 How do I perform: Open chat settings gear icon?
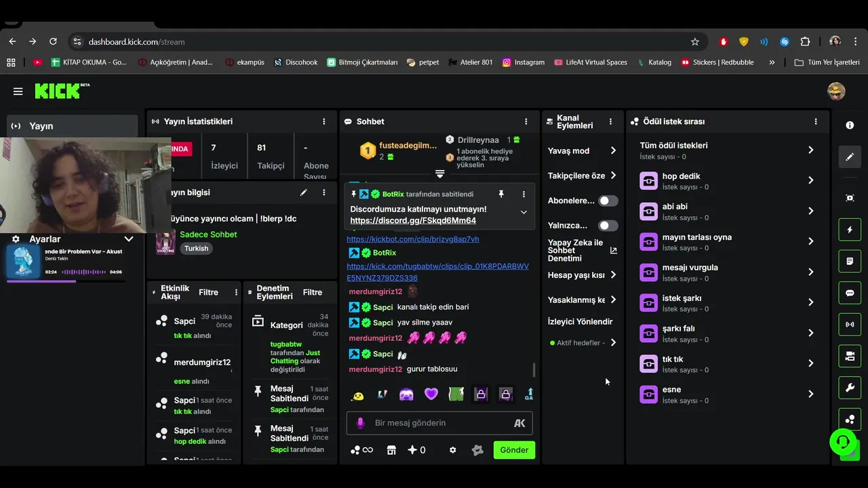453,450
